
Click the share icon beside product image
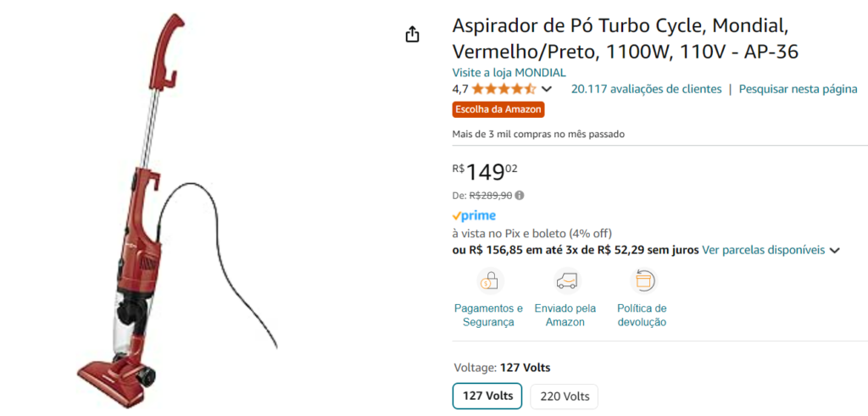(x=412, y=35)
